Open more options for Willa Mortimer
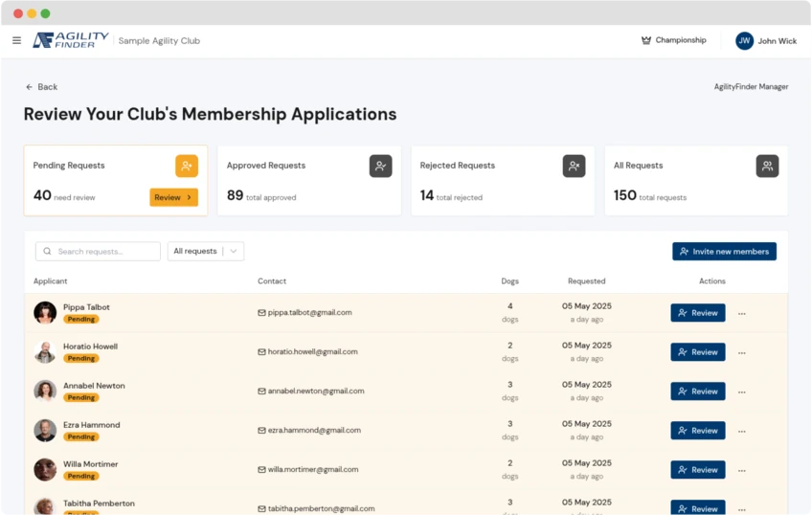This screenshot has width=812, height=515. point(741,470)
